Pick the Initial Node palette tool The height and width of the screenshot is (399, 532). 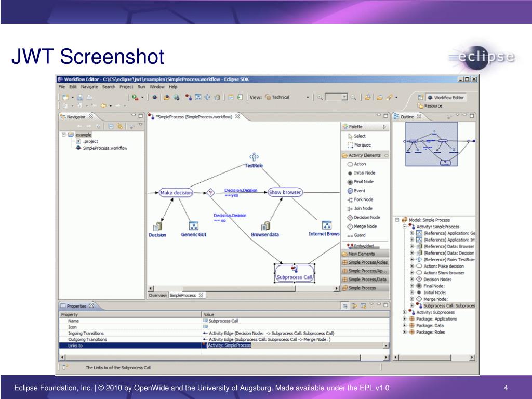click(x=361, y=172)
